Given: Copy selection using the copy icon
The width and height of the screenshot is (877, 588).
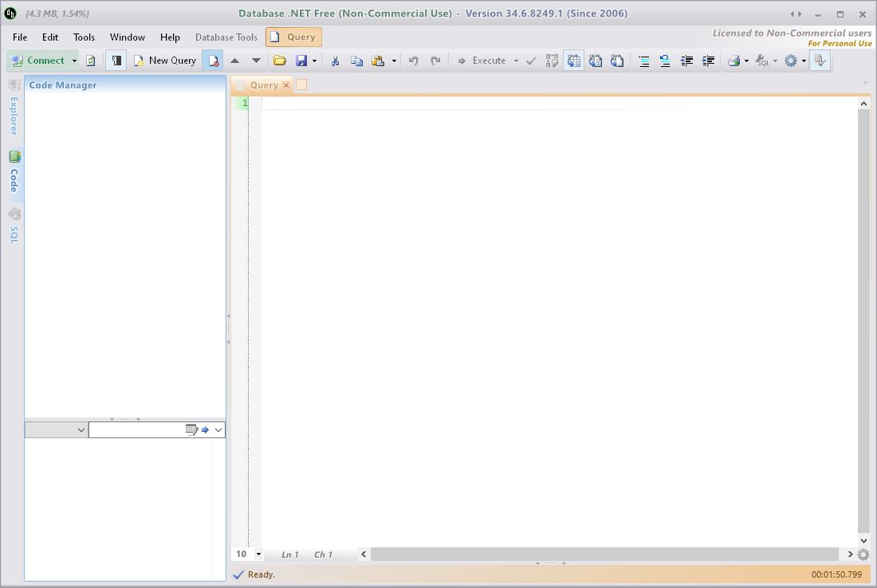Looking at the screenshot, I should 356,61.
